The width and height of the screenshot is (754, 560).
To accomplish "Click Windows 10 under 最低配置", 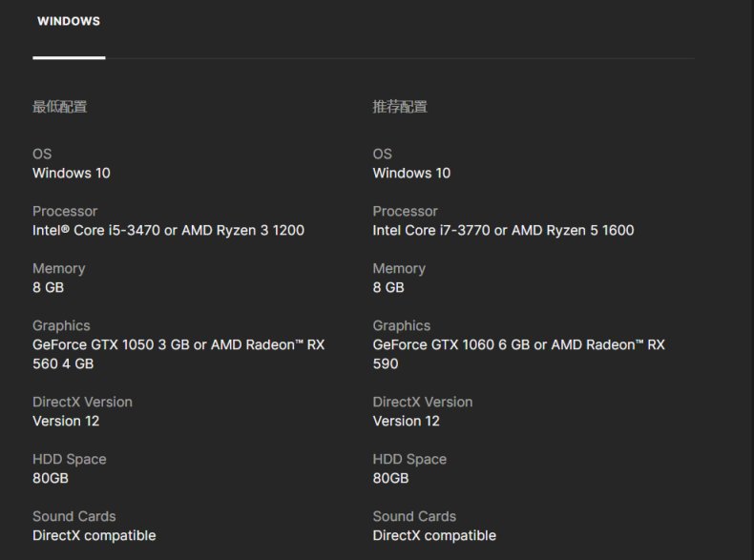I will 72,173.
